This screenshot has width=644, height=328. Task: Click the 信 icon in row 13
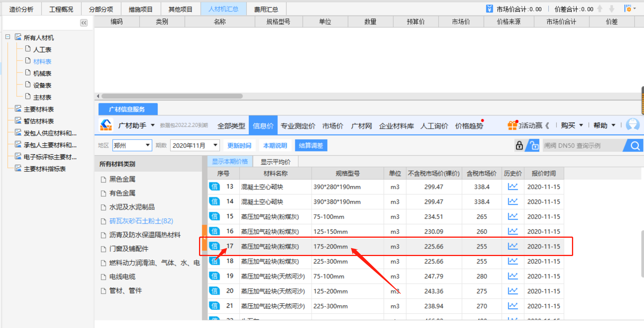[x=215, y=186]
